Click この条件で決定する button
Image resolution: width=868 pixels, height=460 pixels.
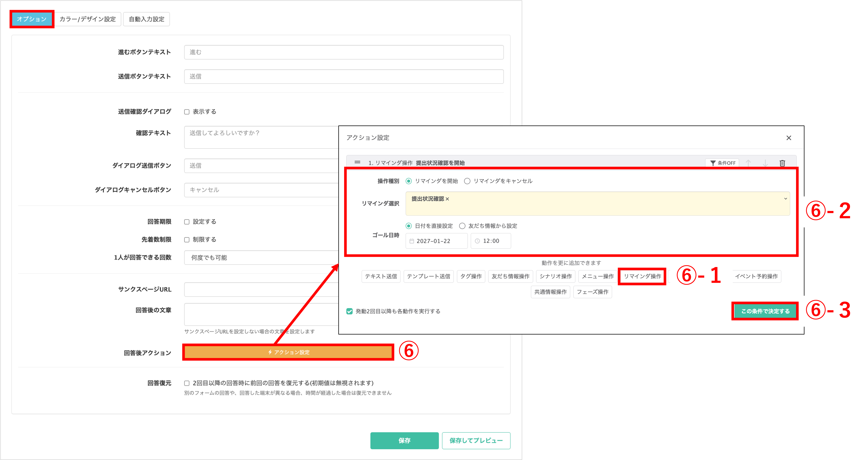tap(765, 311)
